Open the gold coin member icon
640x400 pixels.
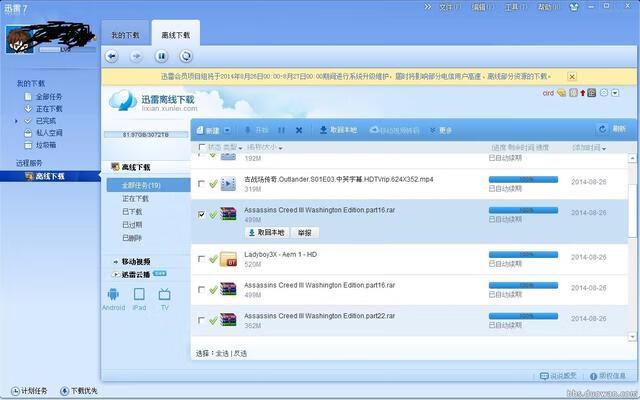(562, 93)
